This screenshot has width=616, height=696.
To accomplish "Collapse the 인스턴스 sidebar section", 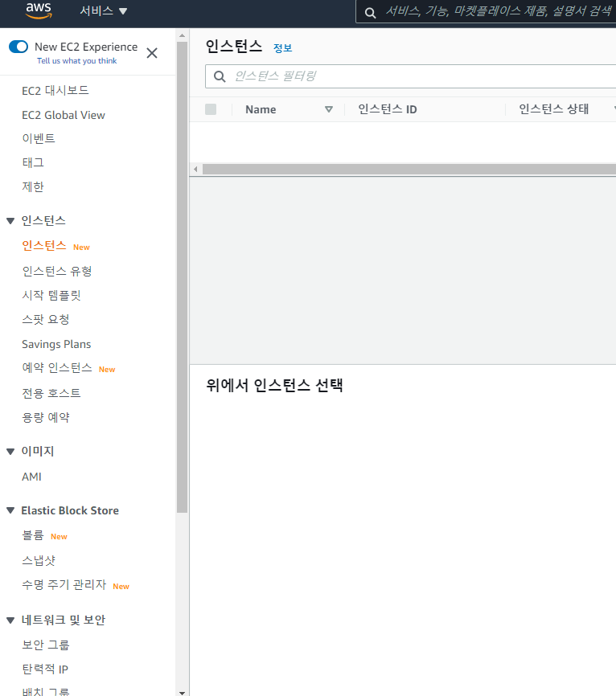I will 10,220.
